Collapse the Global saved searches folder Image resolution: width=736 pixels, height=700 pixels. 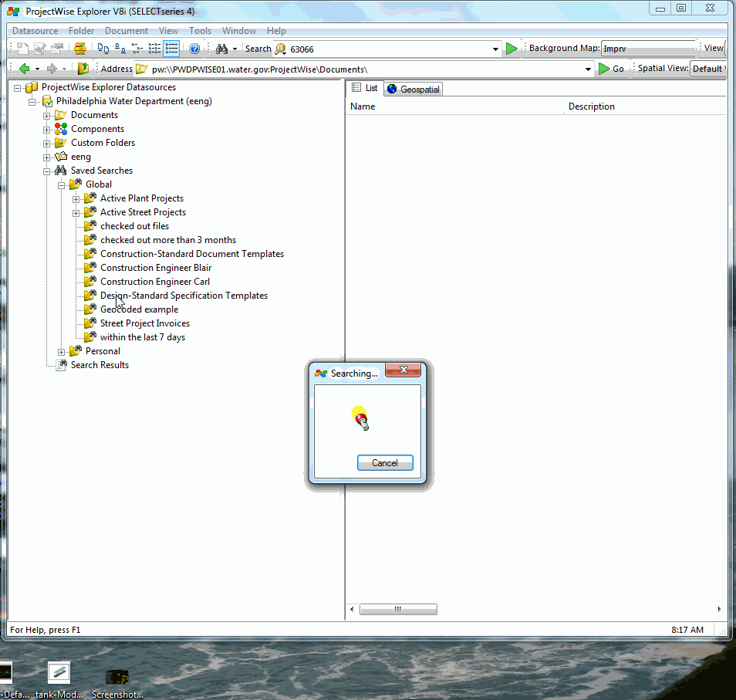[x=61, y=185]
